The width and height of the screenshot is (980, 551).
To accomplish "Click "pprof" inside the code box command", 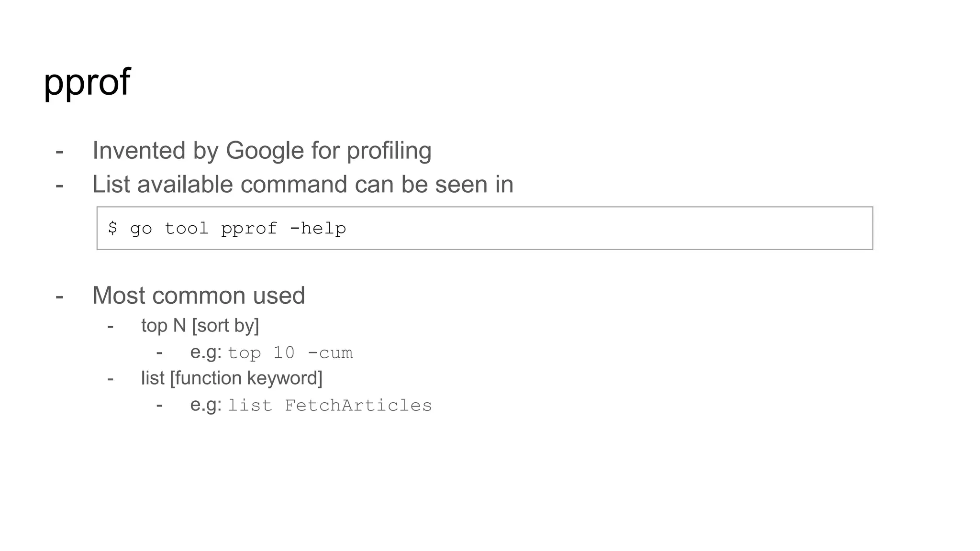I will (x=249, y=229).
